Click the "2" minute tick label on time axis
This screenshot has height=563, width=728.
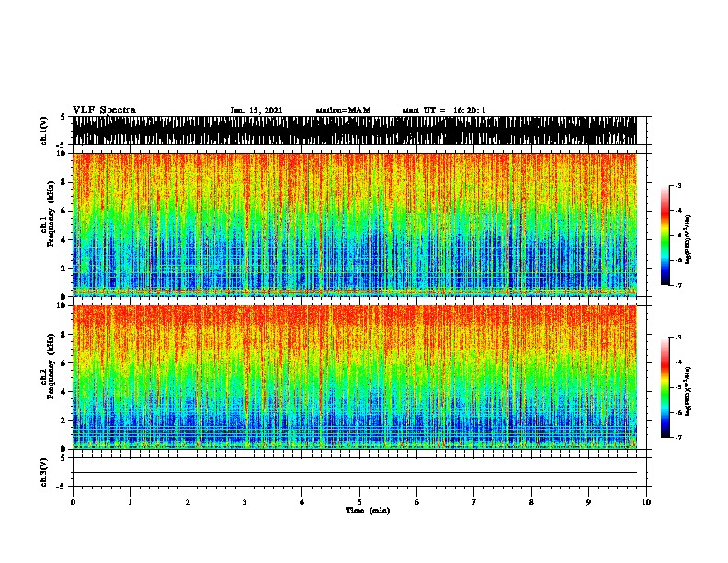point(188,502)
